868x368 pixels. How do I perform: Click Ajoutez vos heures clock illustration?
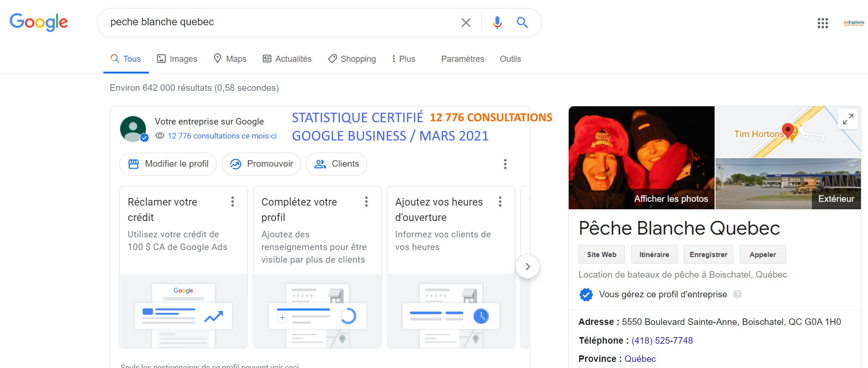point(451,311)
